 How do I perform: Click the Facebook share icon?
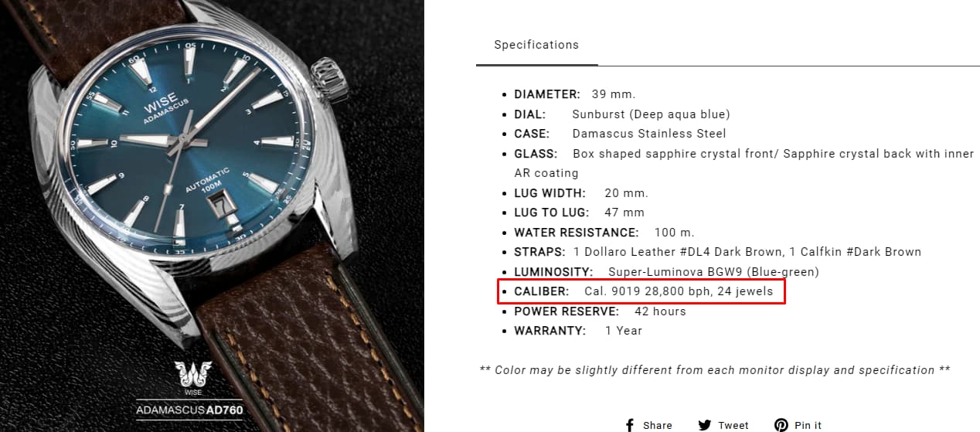pos(629,426)
